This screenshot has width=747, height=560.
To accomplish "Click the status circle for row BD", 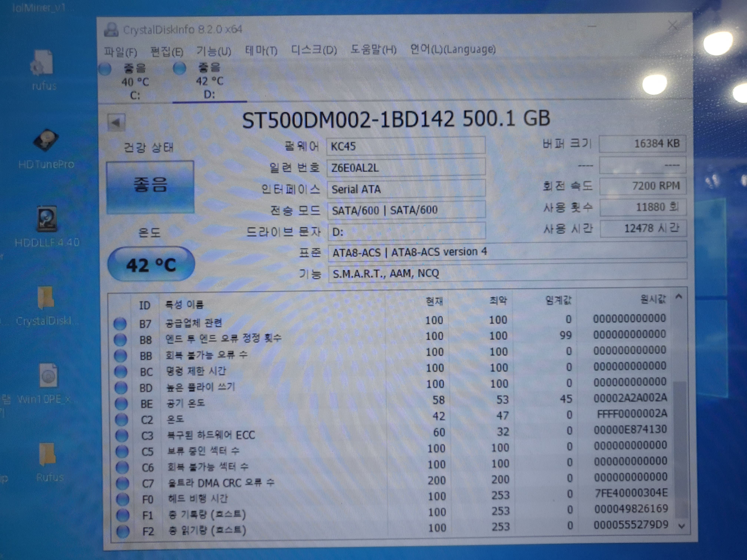I will (121, 388).
